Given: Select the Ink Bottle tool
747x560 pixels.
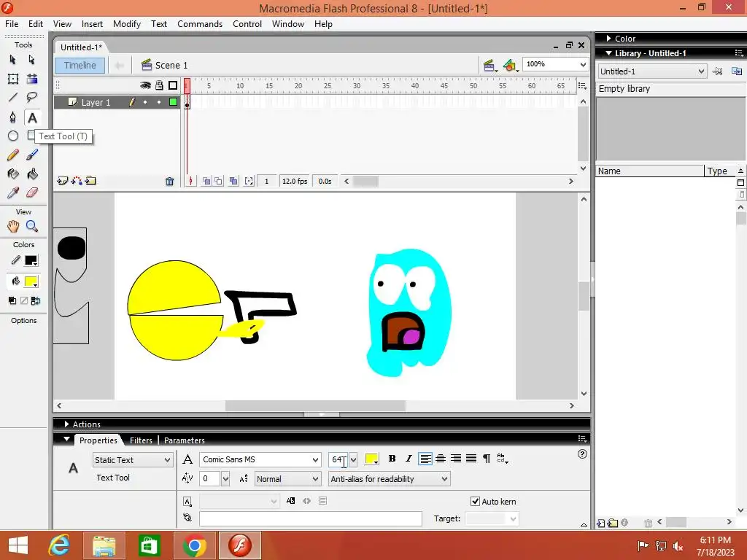Looking at the screenshot, I should 13,174.
